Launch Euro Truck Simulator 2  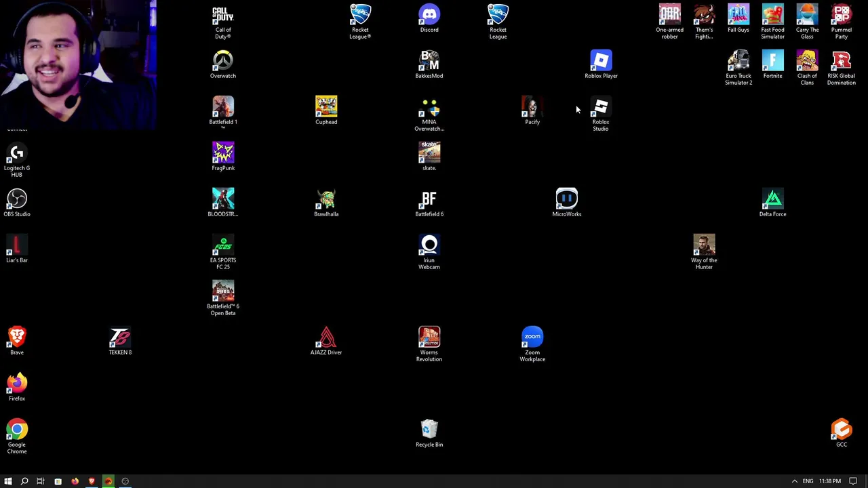pyautogui.click(x=738, y=68)
